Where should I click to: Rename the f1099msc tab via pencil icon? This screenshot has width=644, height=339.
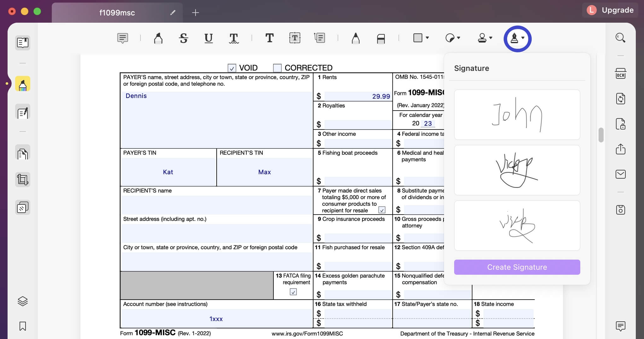[173, 13]
